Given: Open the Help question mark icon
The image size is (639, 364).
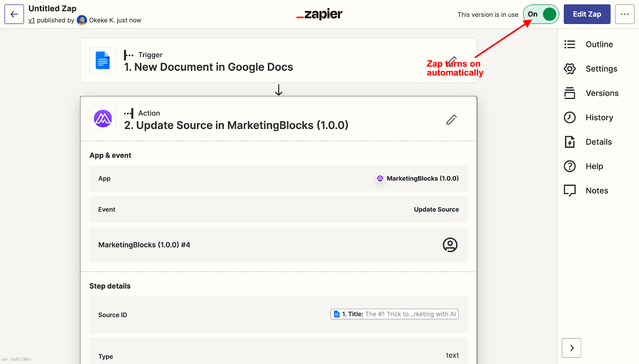Looking at the screenshot, I should click(x=570, y=166).
